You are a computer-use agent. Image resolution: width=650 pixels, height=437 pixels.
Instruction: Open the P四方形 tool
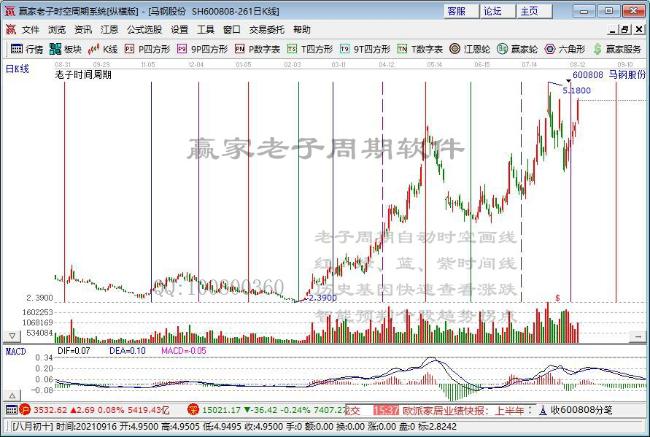pyautogui.click(x=147, y=49)
